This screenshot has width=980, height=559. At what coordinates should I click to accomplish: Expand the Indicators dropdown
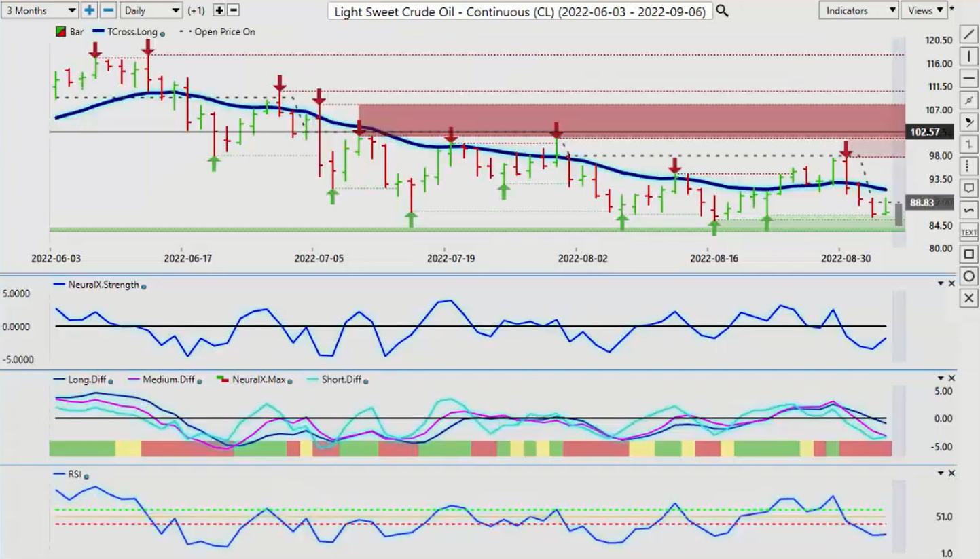coord(858,10)
